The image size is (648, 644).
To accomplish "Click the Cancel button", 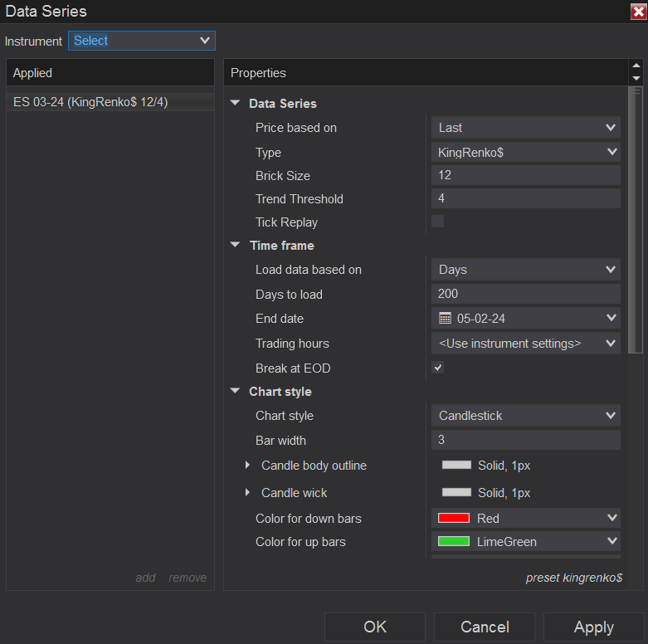I will pos(485,627).
